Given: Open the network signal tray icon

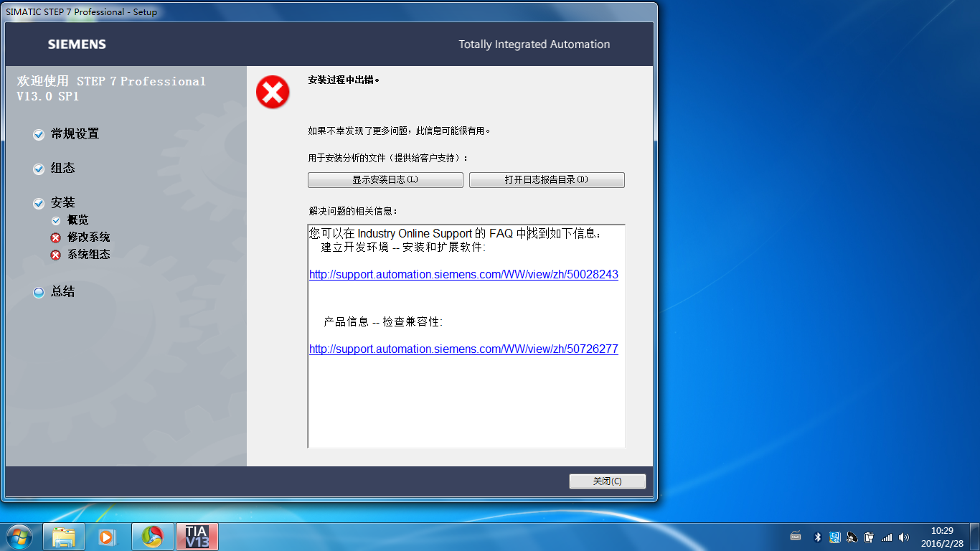Looking at the screenshot, I should (887, 537).
